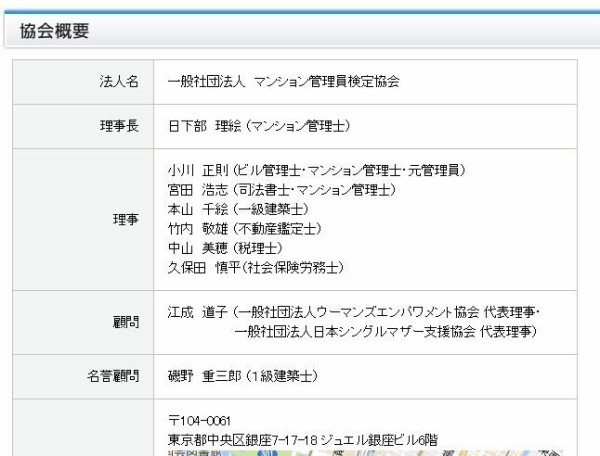600x456 pixels.
Task: Select the 中山 美穂 (税理士) entry
Action: [225, 248]
